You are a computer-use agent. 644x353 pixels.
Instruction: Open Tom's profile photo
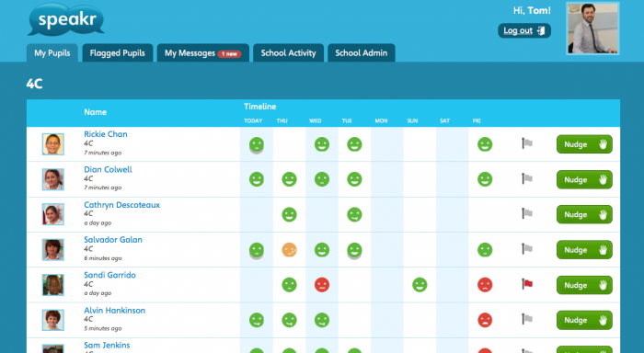point(592,28)
